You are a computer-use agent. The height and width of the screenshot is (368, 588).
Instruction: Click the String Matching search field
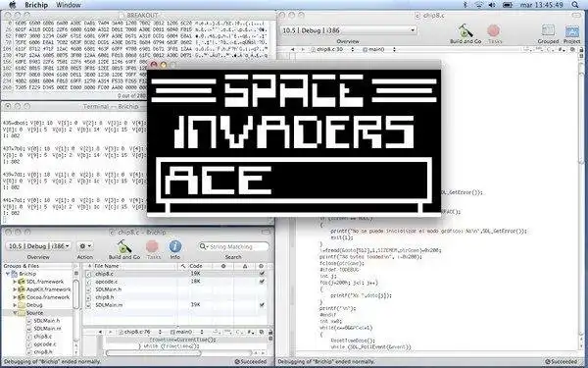coord(233,246)
